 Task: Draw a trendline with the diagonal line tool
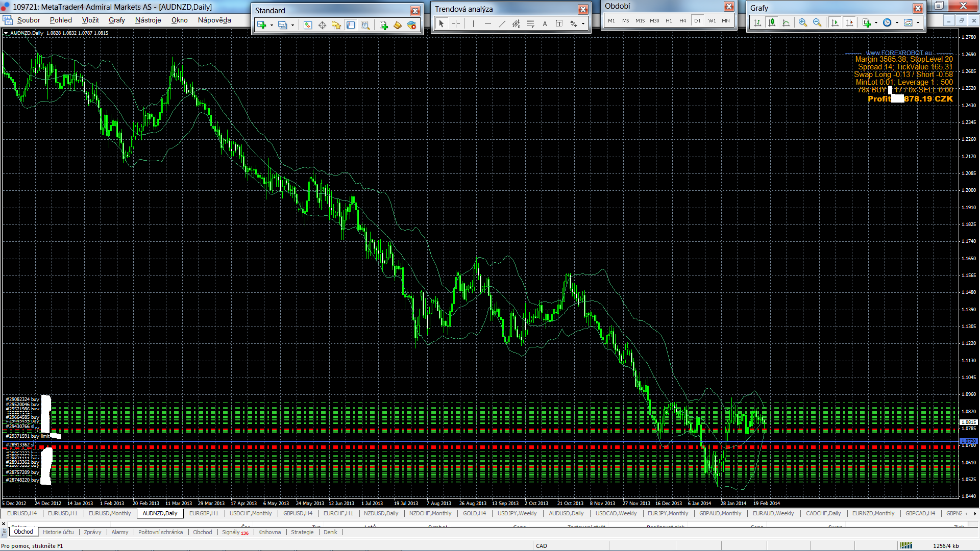[502, 24]
